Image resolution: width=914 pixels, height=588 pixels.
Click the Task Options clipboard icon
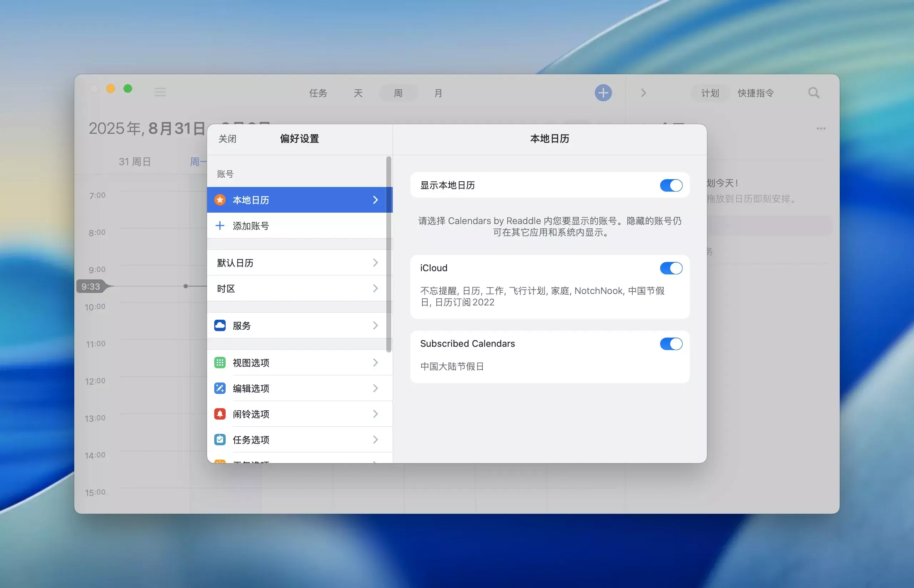[x=220, y=440]
